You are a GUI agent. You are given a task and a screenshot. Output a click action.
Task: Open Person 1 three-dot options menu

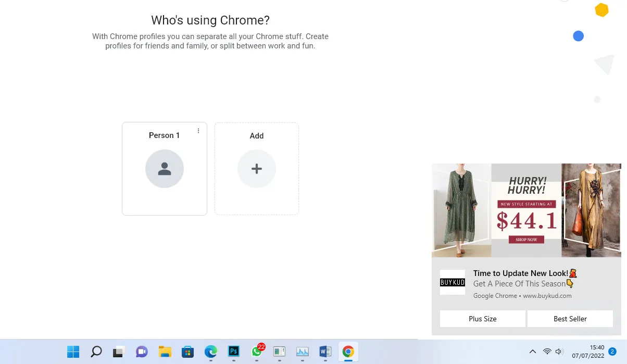coord(198,131)
